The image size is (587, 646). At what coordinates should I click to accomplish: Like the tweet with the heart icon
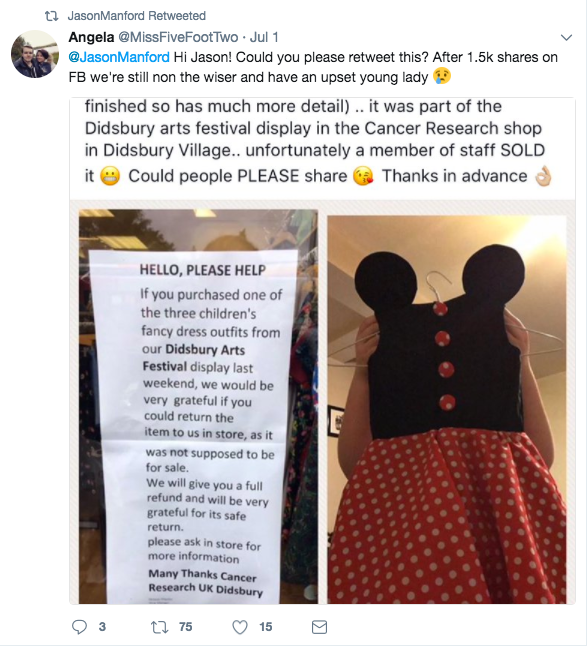[x=240, y=627]
